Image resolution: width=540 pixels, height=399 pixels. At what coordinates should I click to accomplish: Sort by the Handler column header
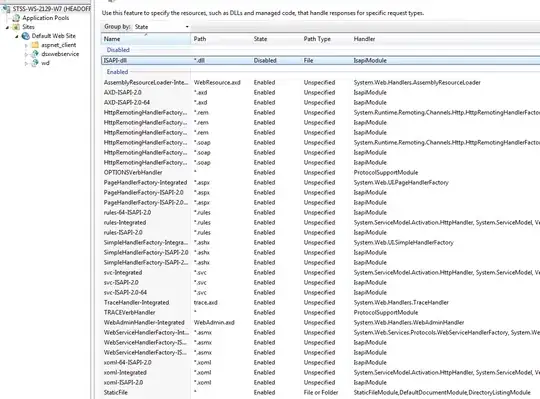[x=446, y=39]
